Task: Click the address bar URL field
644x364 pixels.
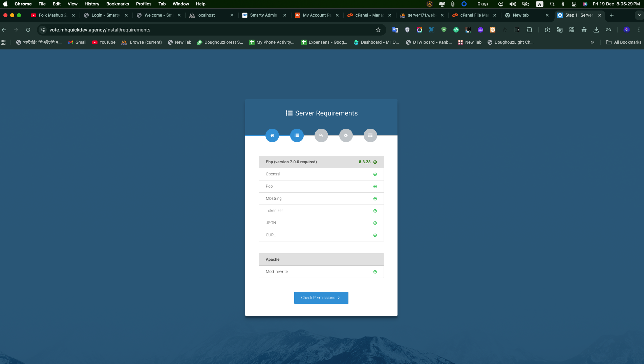Action: [203, 30]
